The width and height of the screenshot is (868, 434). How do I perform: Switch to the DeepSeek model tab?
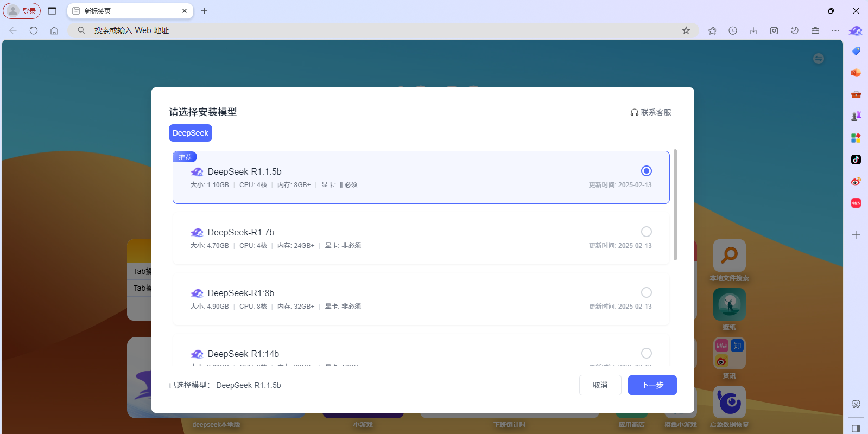tap(190, 133)
